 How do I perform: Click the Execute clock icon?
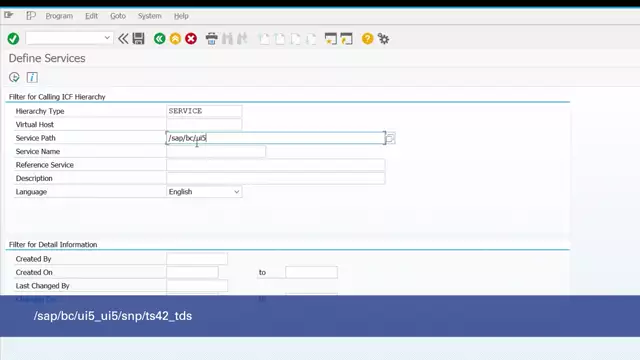point(14,77)
